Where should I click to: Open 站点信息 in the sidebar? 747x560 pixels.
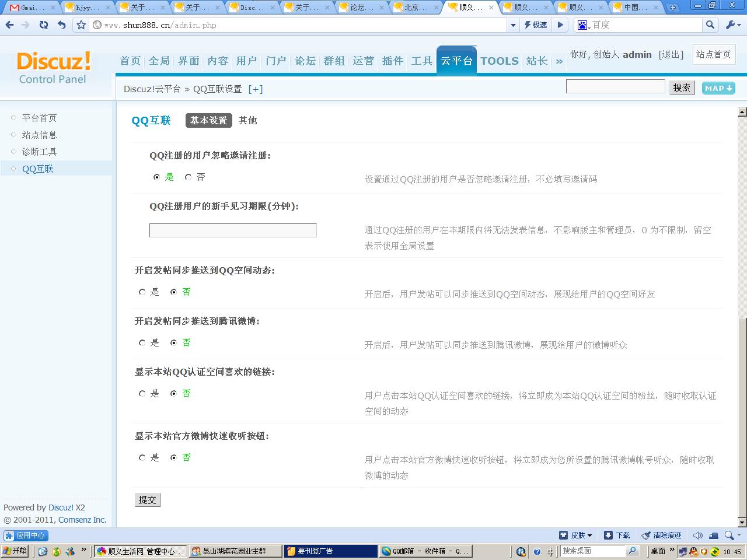click(x=39, y=135)
